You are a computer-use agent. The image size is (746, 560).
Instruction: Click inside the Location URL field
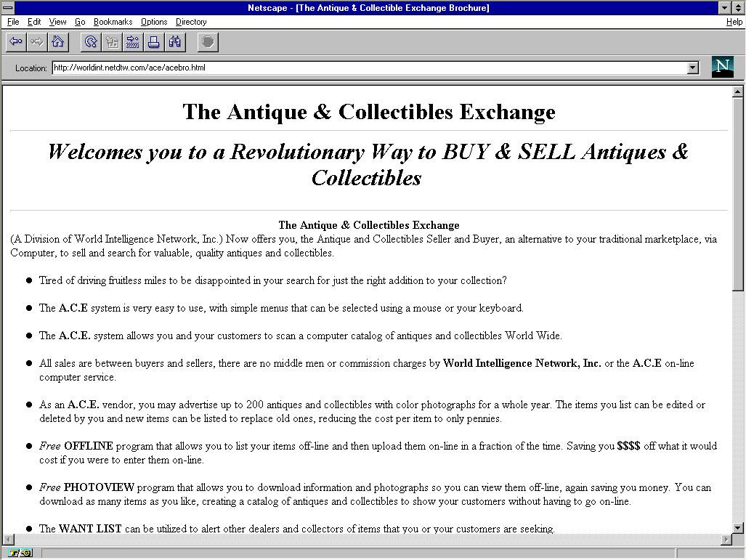tap(369, 68)
